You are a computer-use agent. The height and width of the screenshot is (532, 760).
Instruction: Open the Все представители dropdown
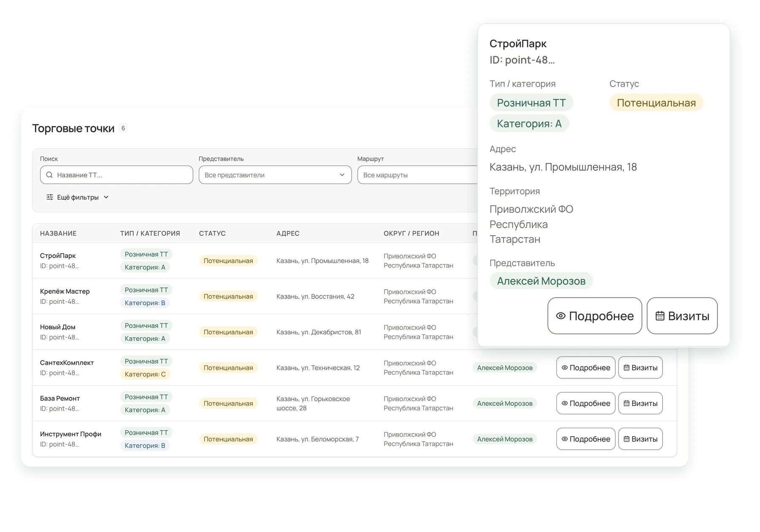pos(275,175)
